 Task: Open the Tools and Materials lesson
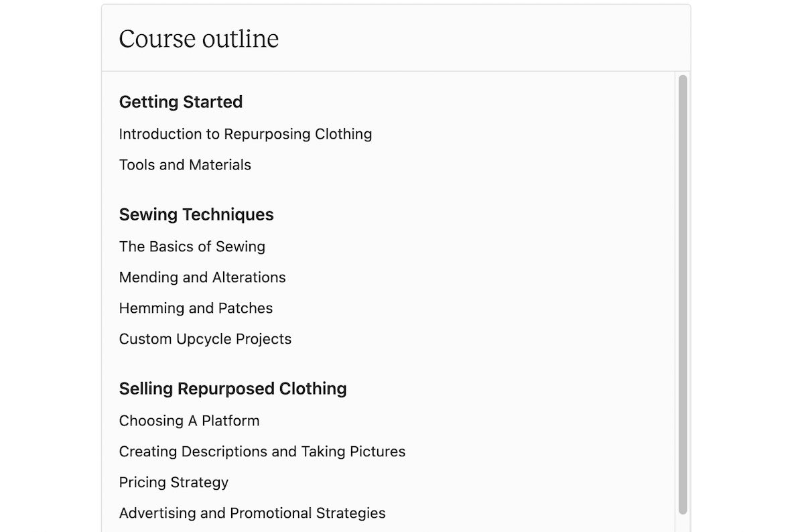click(185, 164)
